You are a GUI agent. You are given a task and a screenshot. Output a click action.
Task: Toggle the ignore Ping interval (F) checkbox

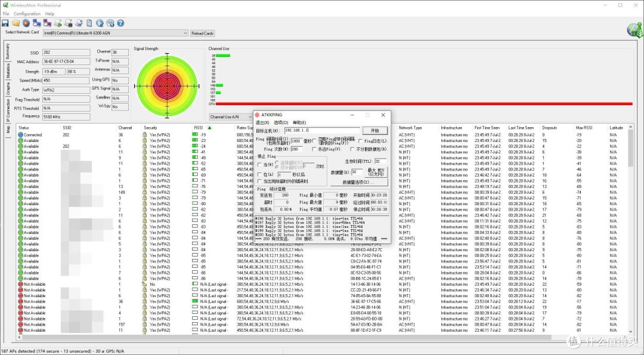coord(315,141)
